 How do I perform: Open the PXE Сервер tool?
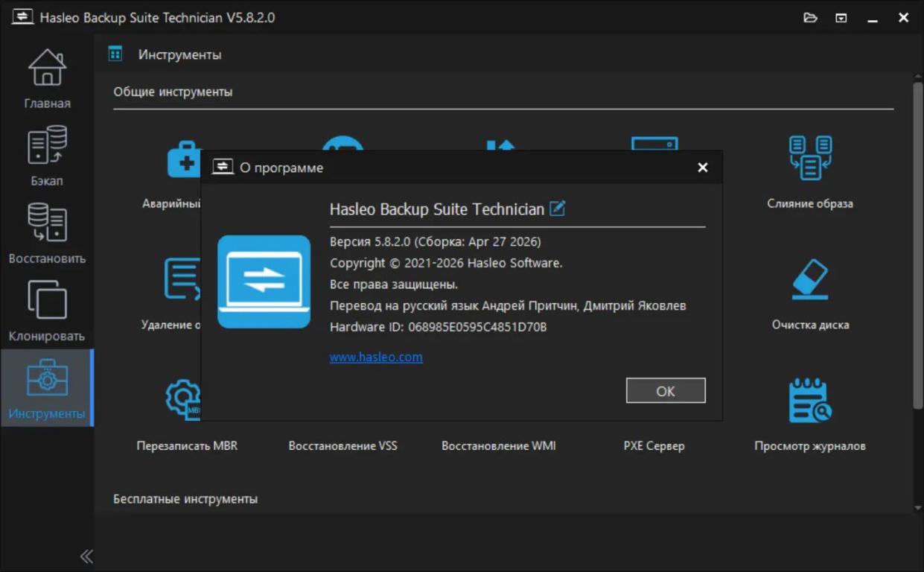[654, 445]
